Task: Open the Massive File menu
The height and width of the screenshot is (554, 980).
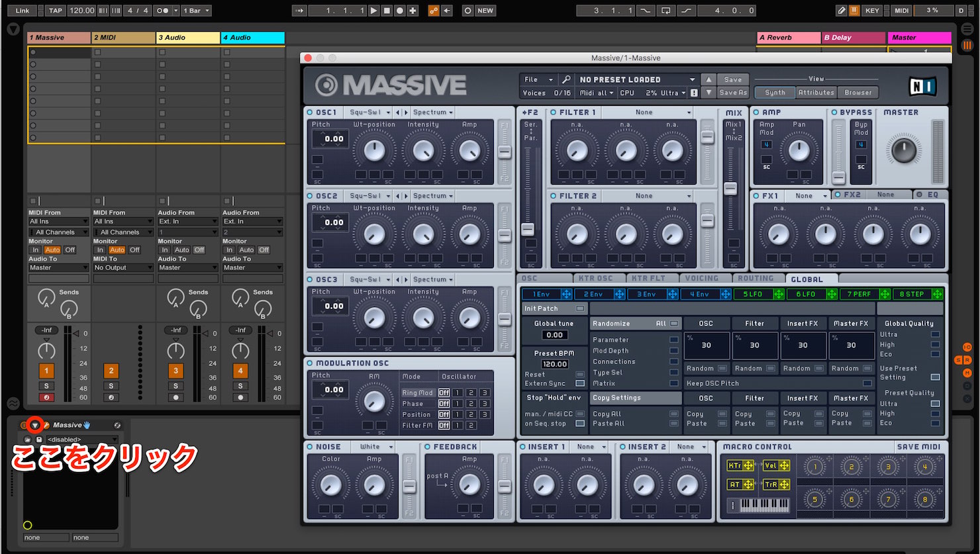Action: point(538,79)
